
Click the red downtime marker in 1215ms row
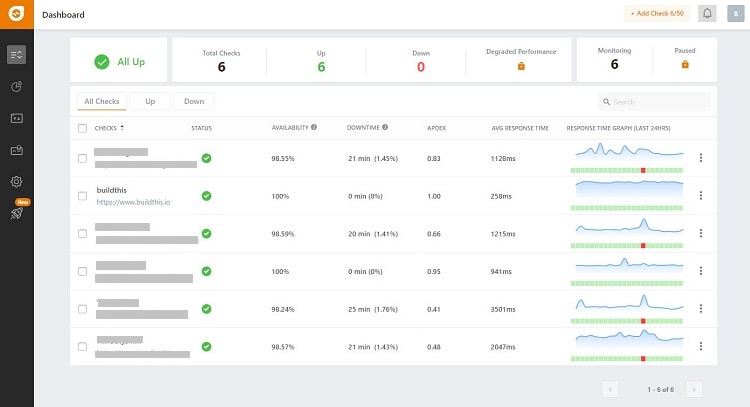tap(643, 245)
